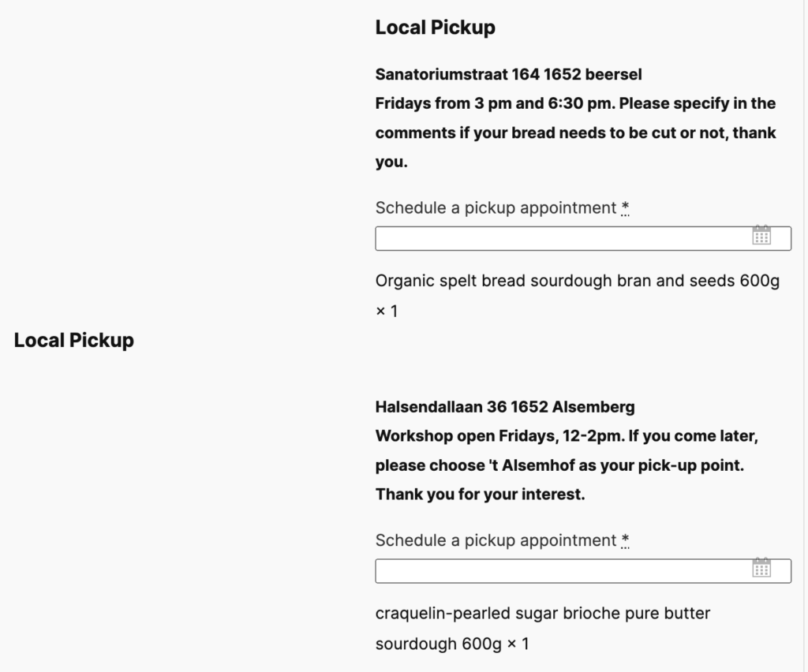Click the required asterisk on the Beersel appointment label
The width and height of the screenshot is (808, 672).
[x=625, y=208]
